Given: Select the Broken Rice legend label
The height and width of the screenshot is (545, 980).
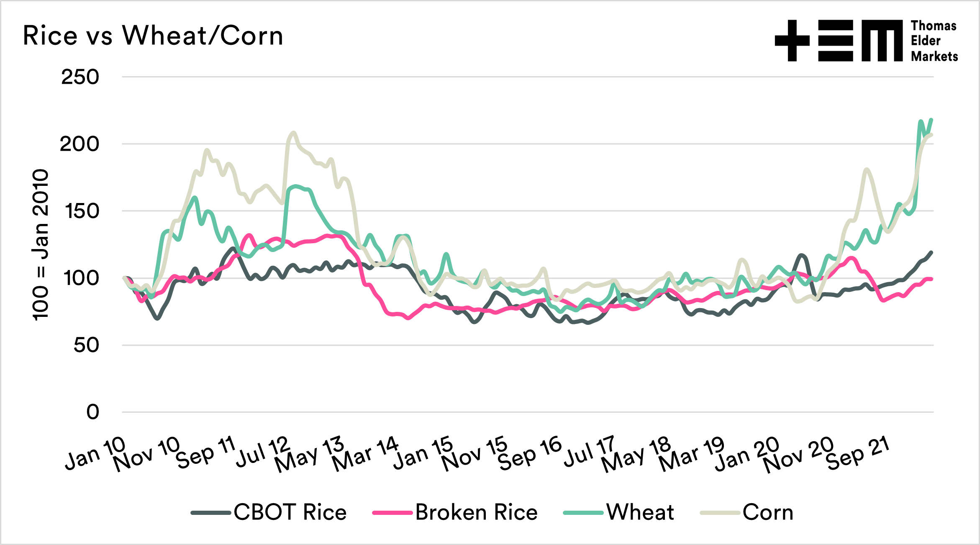Looking at the screenshot, I should pos(476,512).
